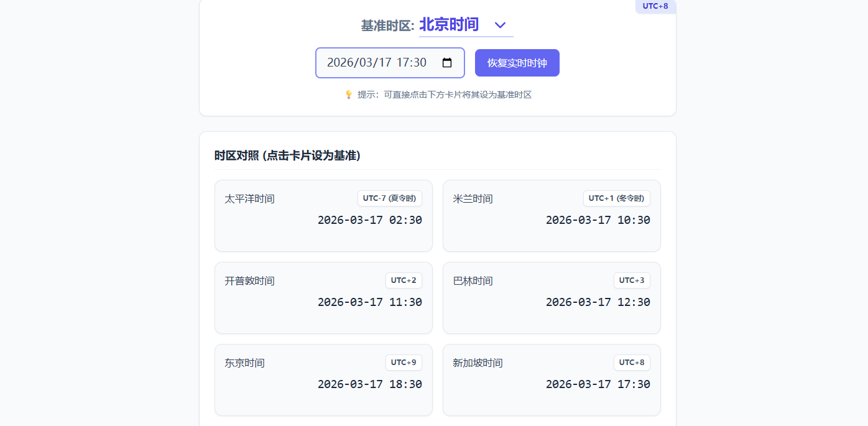Click the UTC+3 badge on 巴林 card

632,280
